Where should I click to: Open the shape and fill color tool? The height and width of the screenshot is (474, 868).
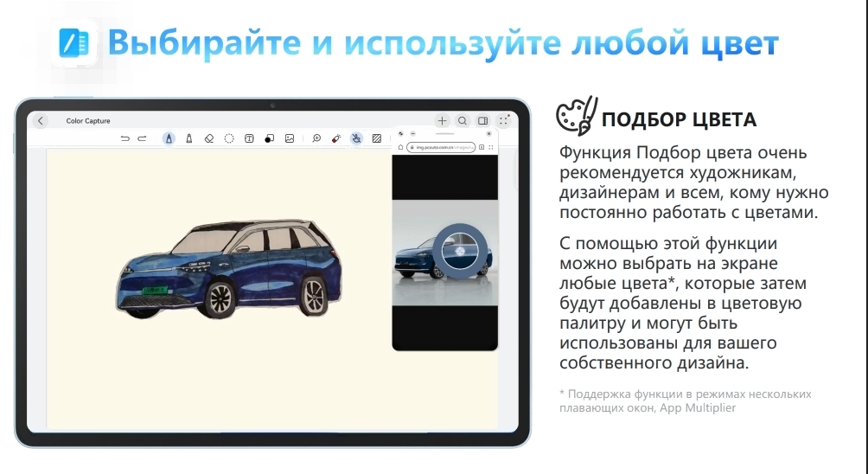pos(269,138)
